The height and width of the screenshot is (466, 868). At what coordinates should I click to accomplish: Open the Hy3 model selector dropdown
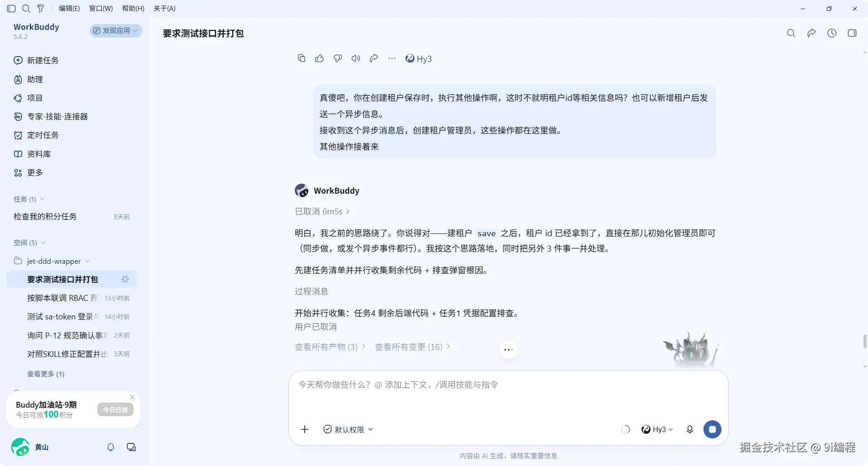tap(657, 429)
